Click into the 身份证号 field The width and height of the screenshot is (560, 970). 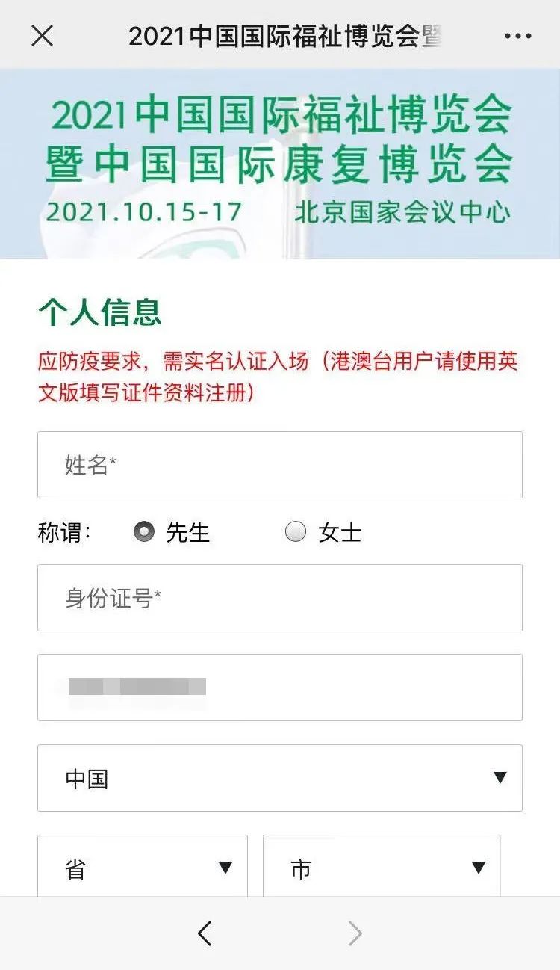point(279,598)
